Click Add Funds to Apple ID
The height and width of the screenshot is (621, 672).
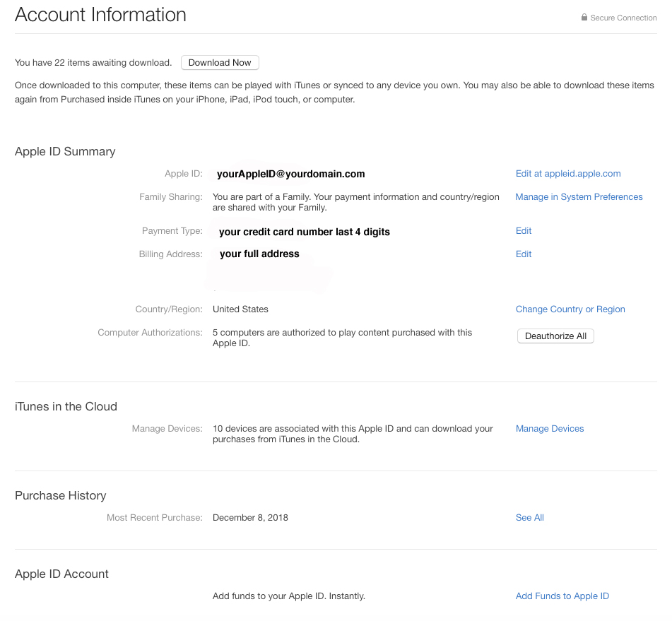click(562, 596)
